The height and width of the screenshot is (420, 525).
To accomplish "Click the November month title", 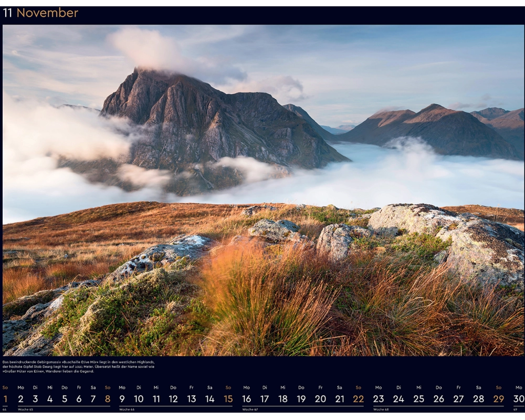I will 47,13.
